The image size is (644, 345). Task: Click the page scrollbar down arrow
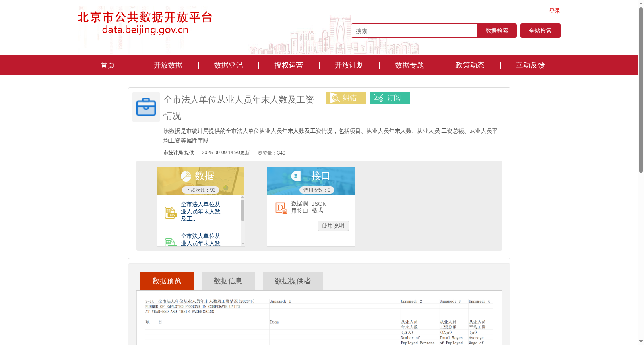point(641,341)
